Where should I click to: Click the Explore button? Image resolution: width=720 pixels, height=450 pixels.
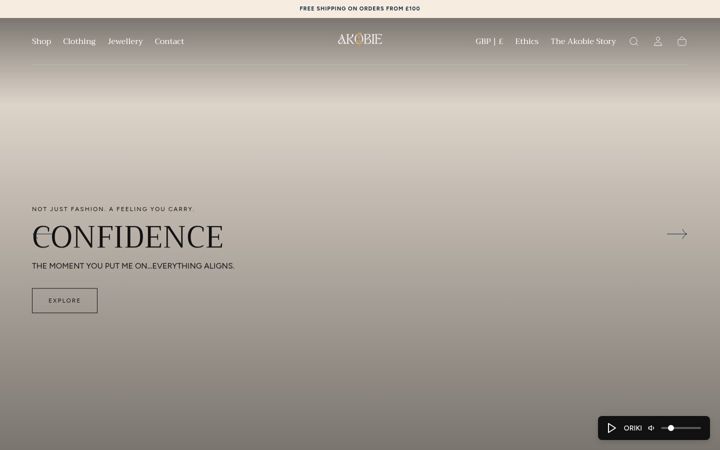pos(65,301)
